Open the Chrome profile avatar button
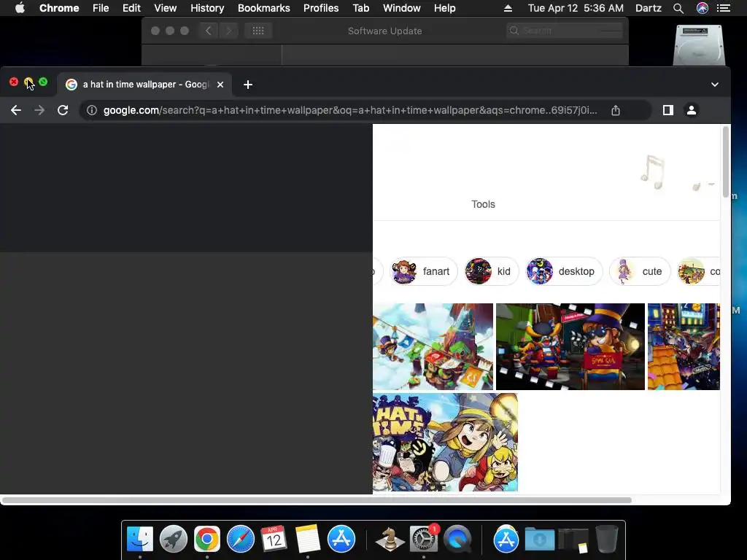The height and width of the screenshot is (560, 747). point(692,111)
